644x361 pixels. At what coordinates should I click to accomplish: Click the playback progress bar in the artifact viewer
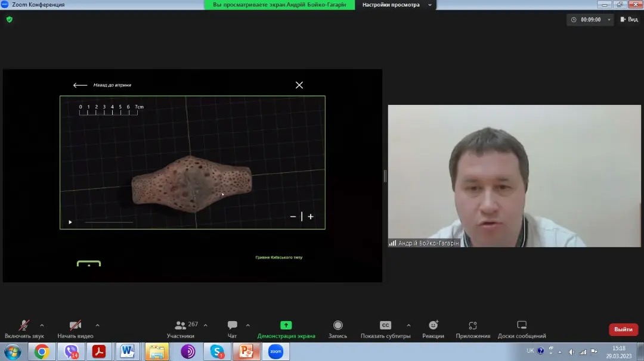[x=109, y=222]
